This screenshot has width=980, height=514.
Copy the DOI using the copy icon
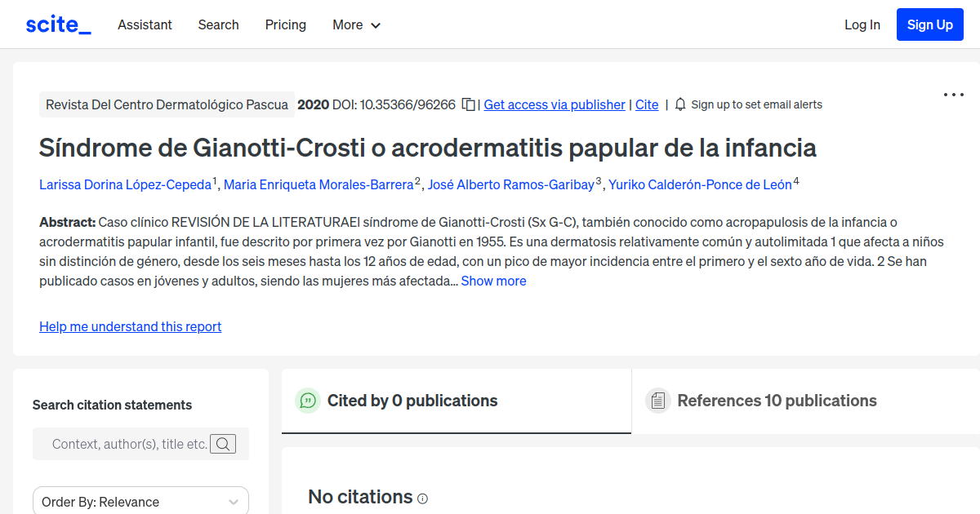coord(466,104)
